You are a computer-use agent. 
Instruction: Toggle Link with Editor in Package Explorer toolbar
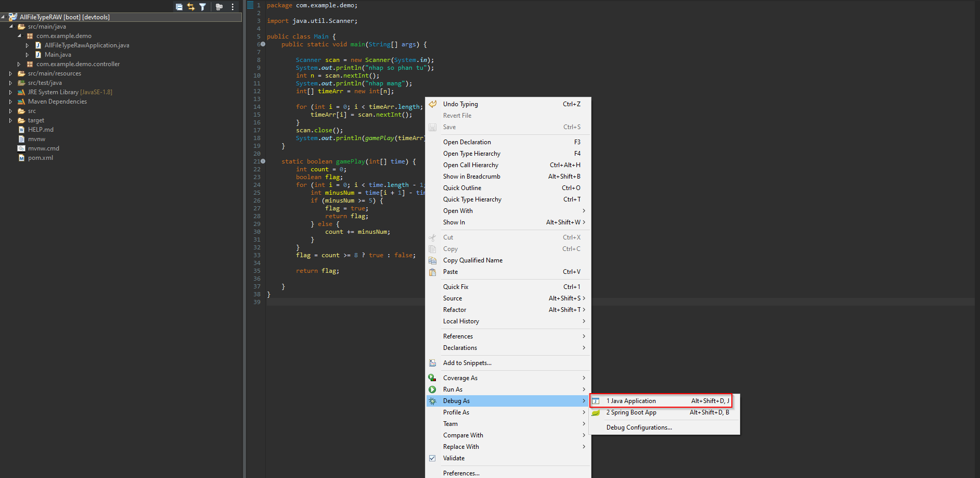tap(191, 7)
